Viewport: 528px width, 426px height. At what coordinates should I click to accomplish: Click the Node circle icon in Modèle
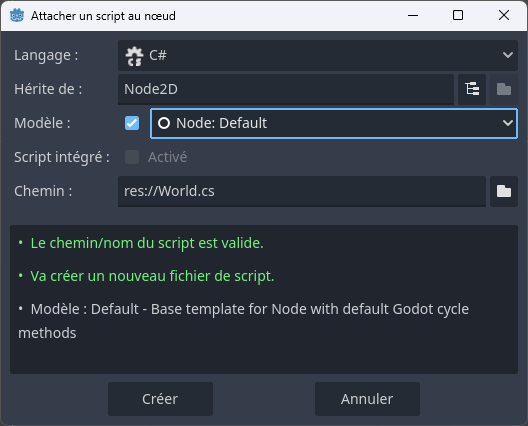(164, 123)
